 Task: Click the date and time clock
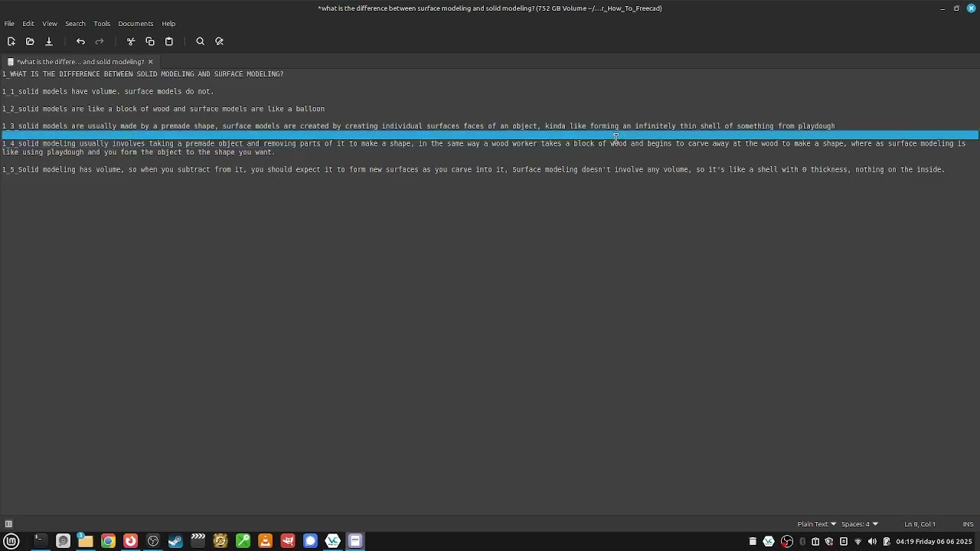[x=934, y=542]
